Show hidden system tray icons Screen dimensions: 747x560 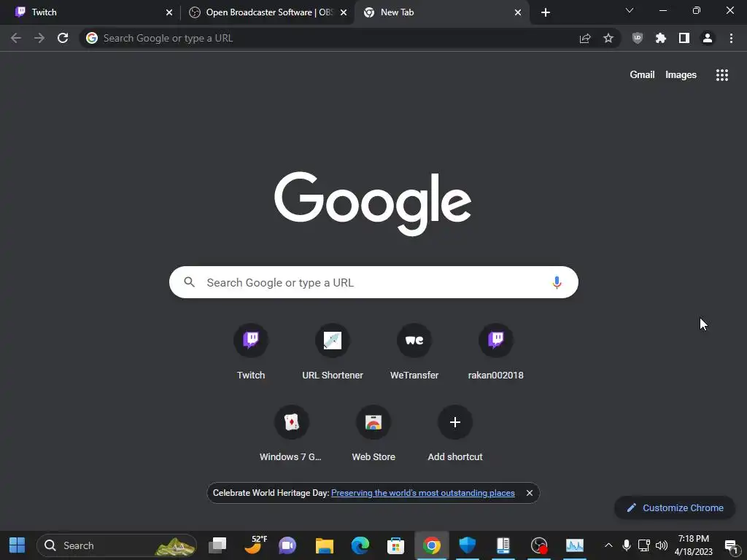pyautogui.click(x=608, y=545)
